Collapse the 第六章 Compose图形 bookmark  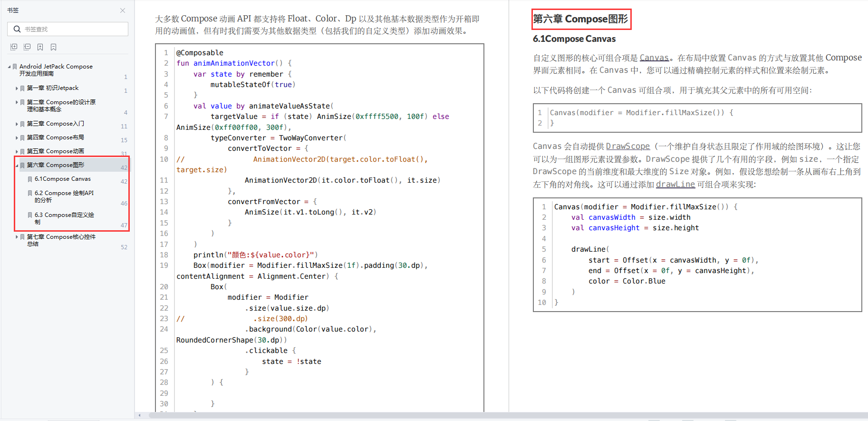17,165
